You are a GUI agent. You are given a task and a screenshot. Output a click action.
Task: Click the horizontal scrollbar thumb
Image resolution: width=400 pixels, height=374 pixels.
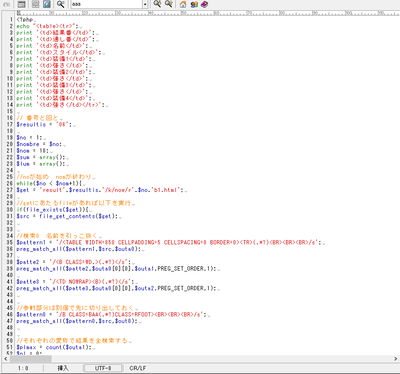point(31,359)
